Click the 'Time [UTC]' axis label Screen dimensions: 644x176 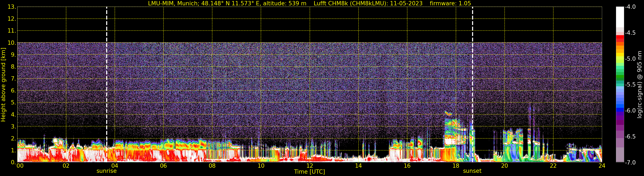[x=310, y=172]
